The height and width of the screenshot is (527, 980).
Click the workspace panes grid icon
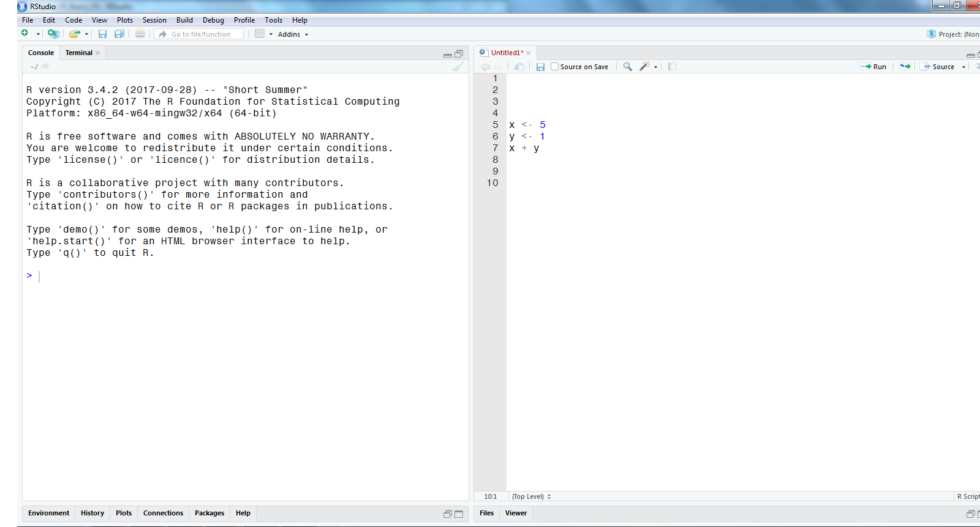click(260, 34)
